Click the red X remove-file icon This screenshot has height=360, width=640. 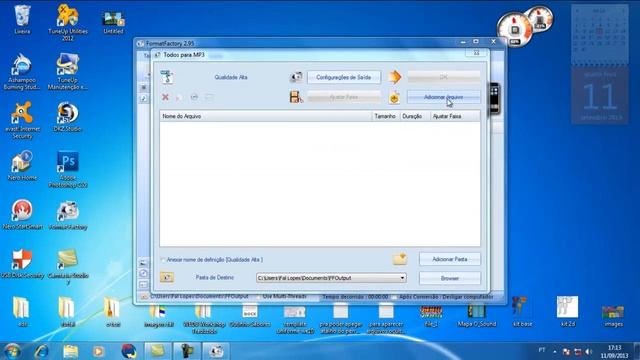click(165, 97)
